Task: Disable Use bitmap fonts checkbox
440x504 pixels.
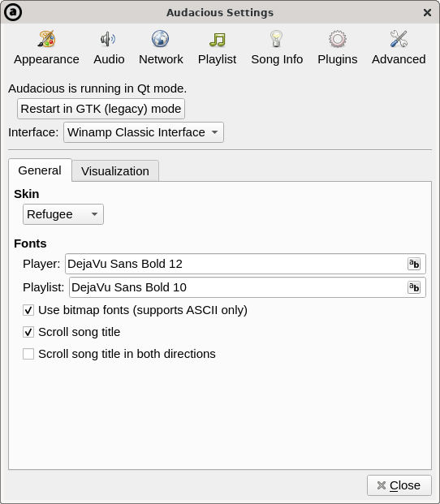Action: click(x=28, y=310)
